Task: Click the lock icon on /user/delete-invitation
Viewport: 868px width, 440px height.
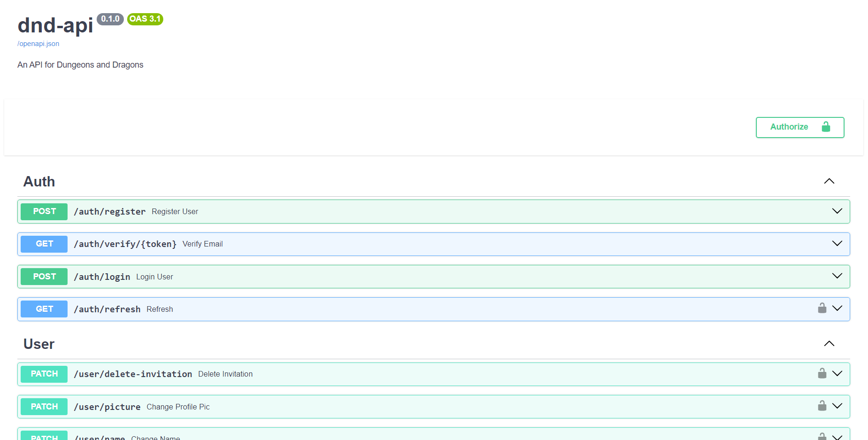Action: [x=822, y=373]
